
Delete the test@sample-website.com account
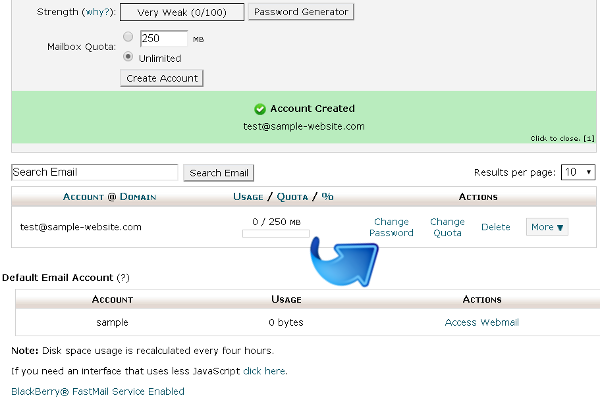pos(495,227)
